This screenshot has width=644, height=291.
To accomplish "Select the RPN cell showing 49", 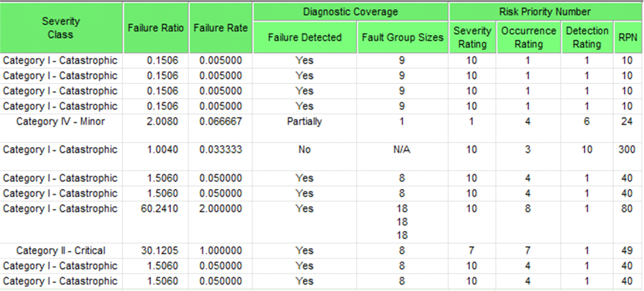I will coord(627,251).
